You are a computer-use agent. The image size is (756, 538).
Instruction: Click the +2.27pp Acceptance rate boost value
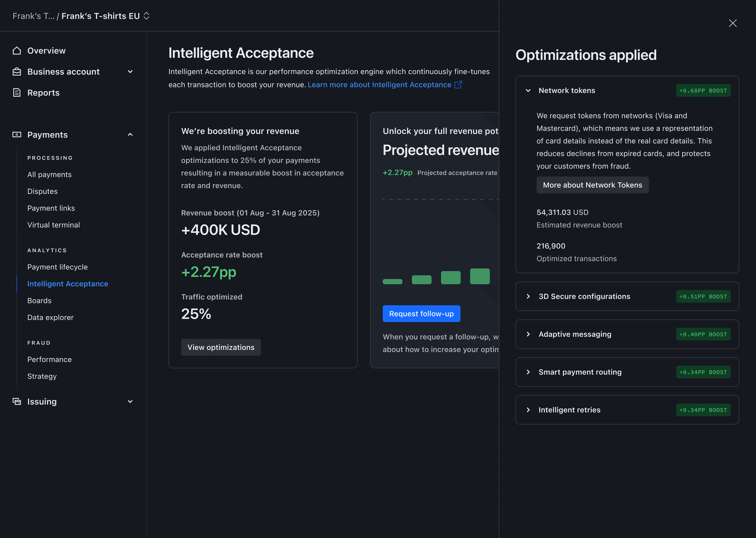point(209,272)
